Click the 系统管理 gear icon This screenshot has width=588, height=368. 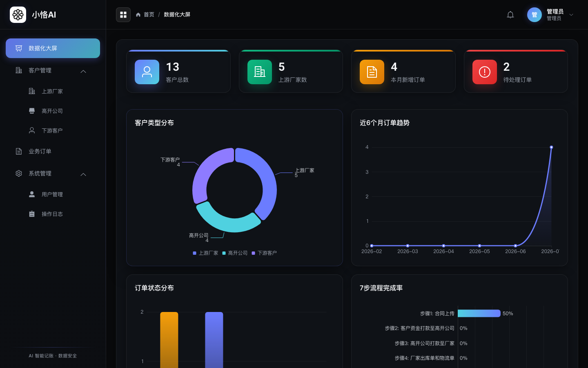coord(19,173)
